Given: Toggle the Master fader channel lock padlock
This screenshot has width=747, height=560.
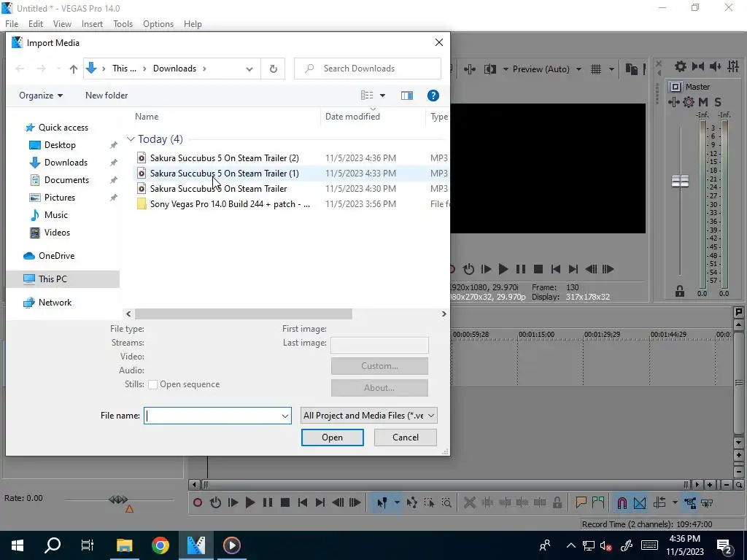Looking at the screenshot, I should pos(680,292).
